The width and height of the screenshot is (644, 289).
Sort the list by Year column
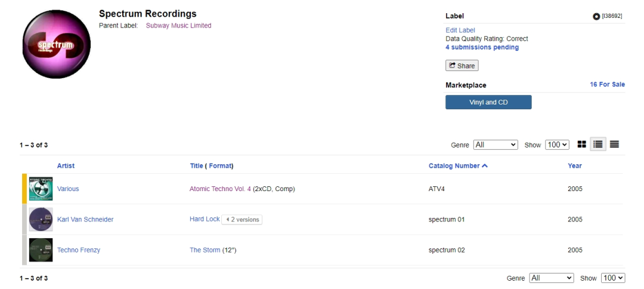(574, 166)
